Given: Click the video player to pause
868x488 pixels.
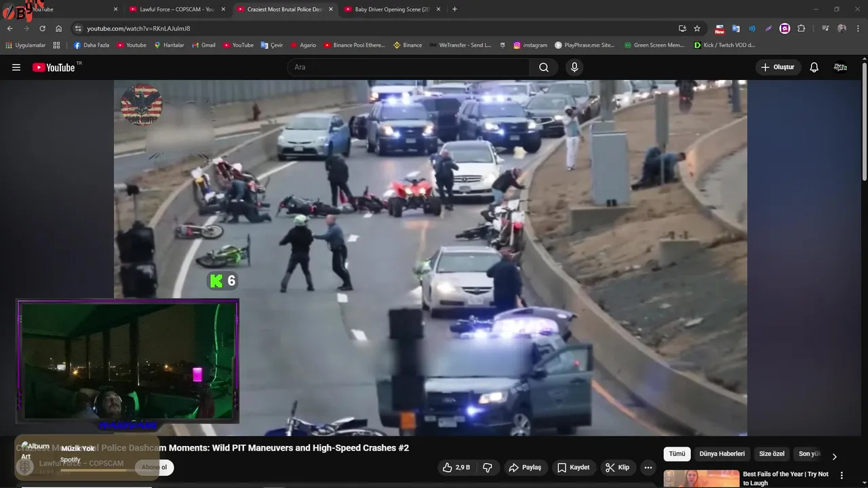Looking at the screenshot, I should [x=431, y=258].
